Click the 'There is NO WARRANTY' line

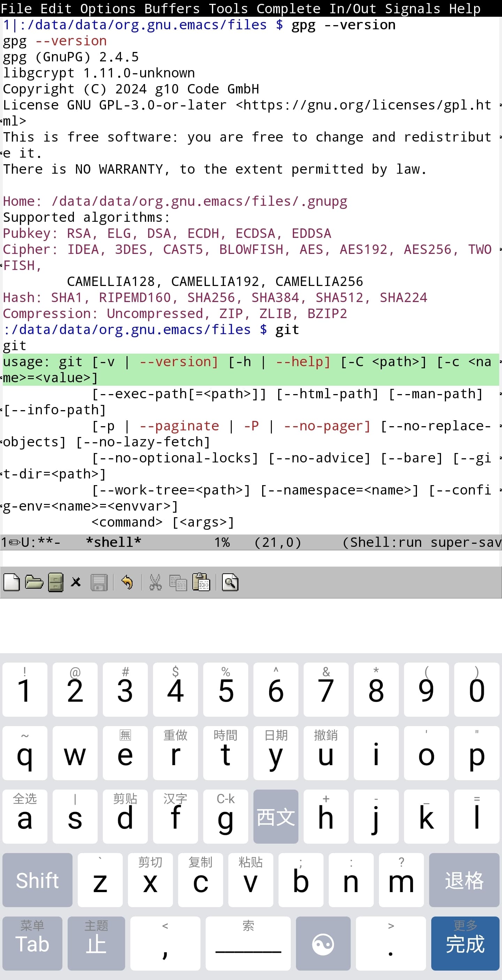(215, 169)
